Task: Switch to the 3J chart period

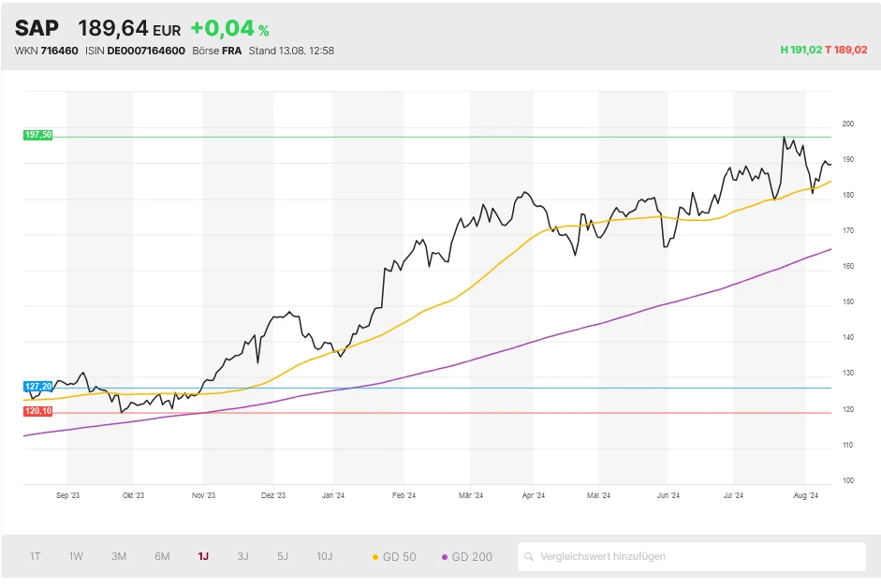Action: point(242,556)
